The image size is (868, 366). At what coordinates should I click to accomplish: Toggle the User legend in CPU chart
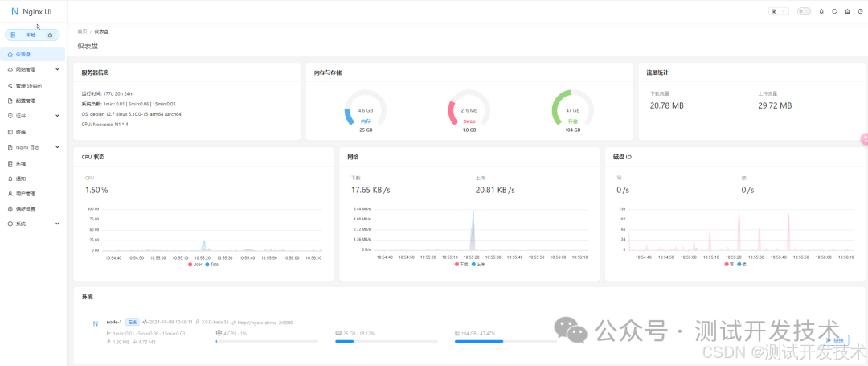[195, 264]
